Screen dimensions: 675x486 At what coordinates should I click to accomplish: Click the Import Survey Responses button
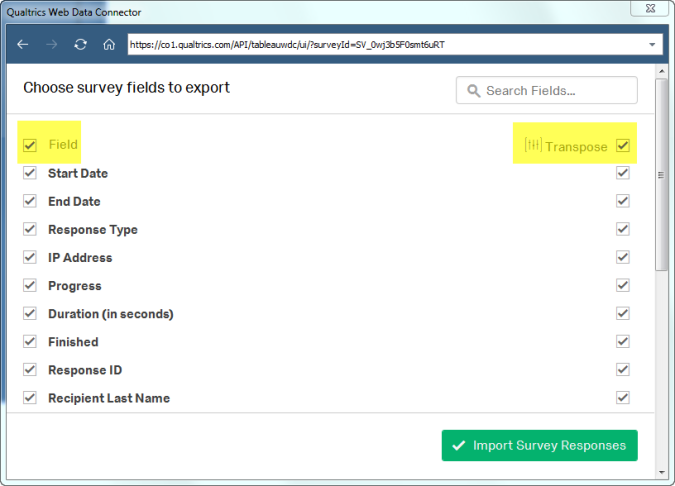point(539,446)
